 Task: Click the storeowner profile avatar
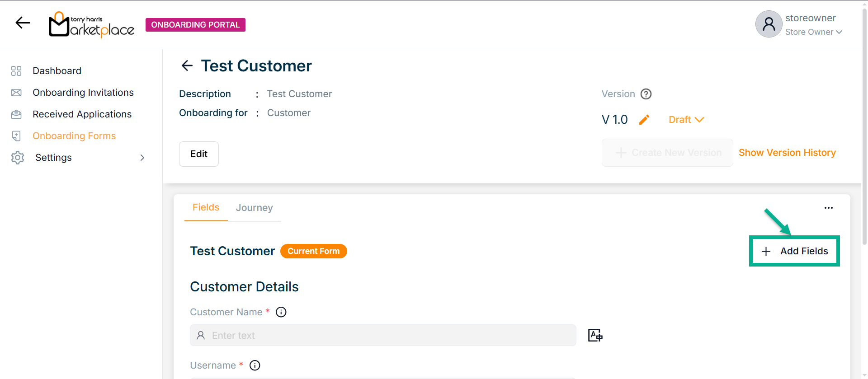(x=769, y=24)
